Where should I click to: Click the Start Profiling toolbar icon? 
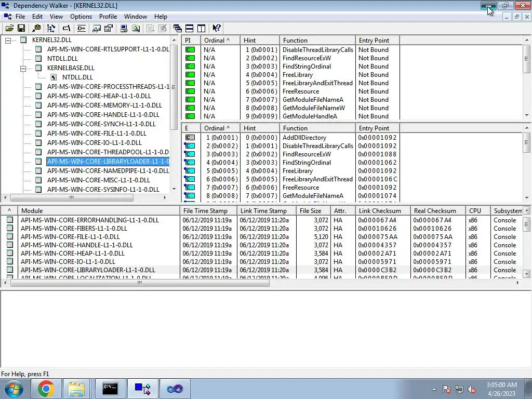(x=150, y=28)
